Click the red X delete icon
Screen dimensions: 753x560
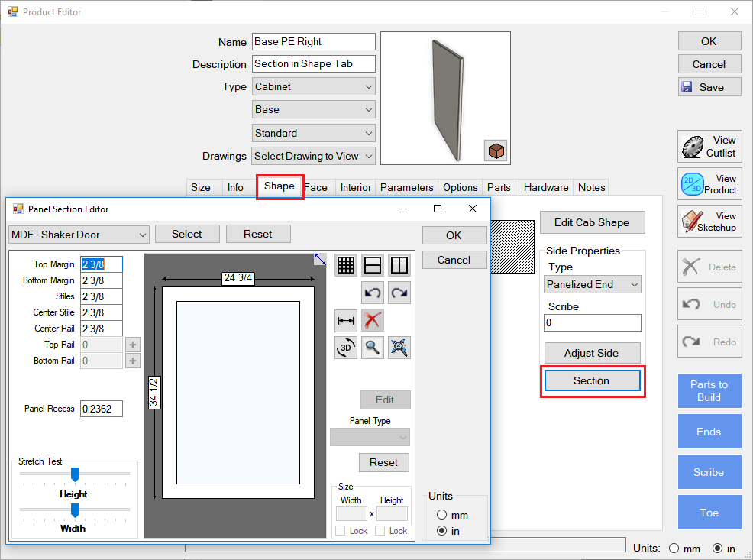point(373,321)
